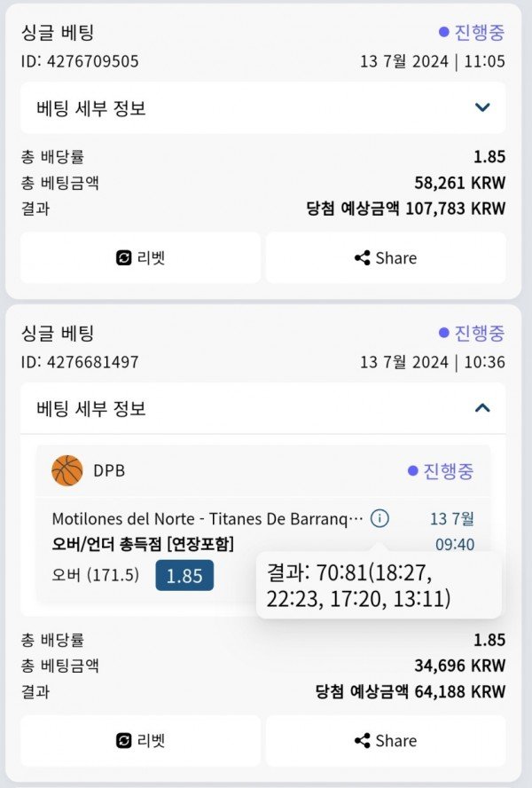Click the rebet refresh icon in the second bet card
Viewport: 532px width, 788px height.
pos(123,740)
